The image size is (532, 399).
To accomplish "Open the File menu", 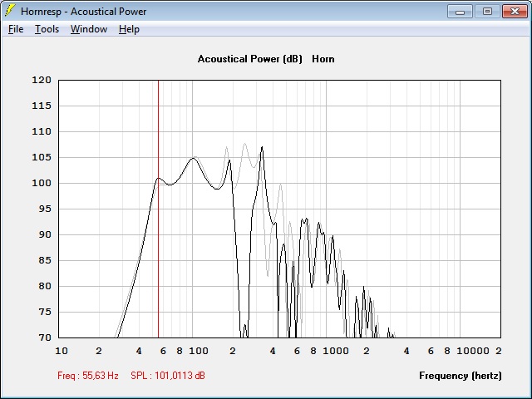I will tap(16, 29).
